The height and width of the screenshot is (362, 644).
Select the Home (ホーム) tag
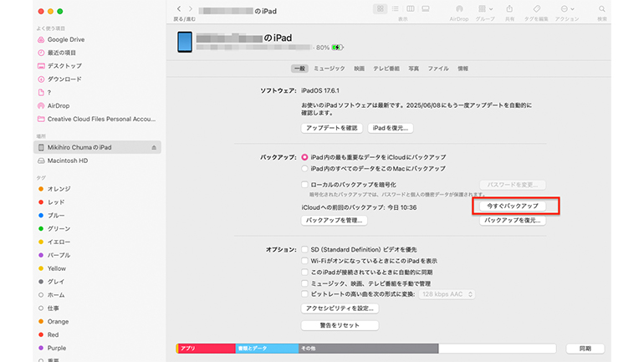point(51,295)
